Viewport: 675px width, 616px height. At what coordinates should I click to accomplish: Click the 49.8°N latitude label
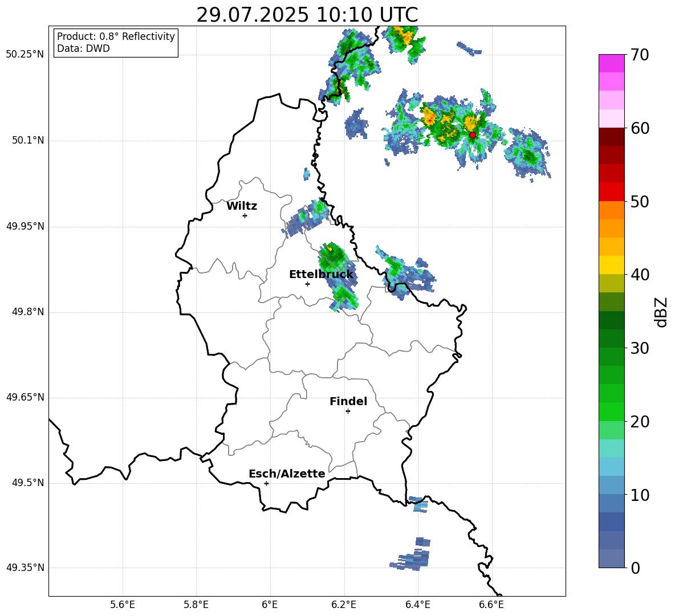28,312
